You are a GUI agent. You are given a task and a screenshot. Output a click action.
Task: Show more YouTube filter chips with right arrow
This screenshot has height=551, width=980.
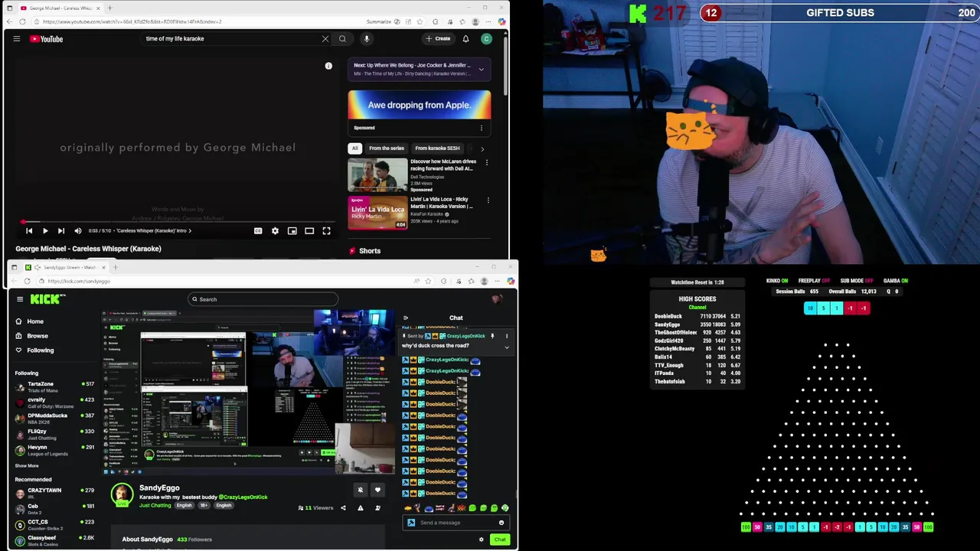[x=482, y=148]
